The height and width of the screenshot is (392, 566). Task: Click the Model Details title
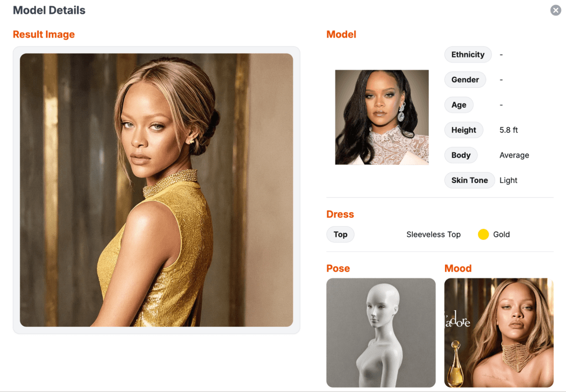[49, 11]
